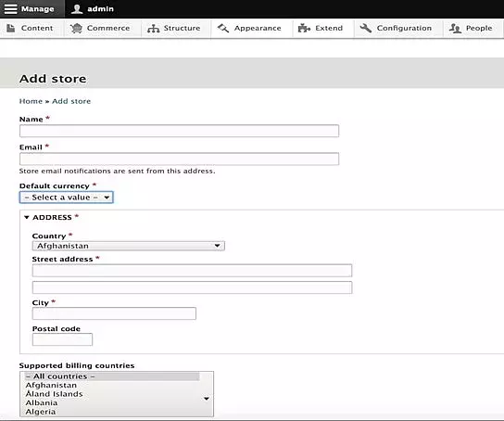Click the People users icon
This screenshot has width=504, height=421.
(455, 29)
